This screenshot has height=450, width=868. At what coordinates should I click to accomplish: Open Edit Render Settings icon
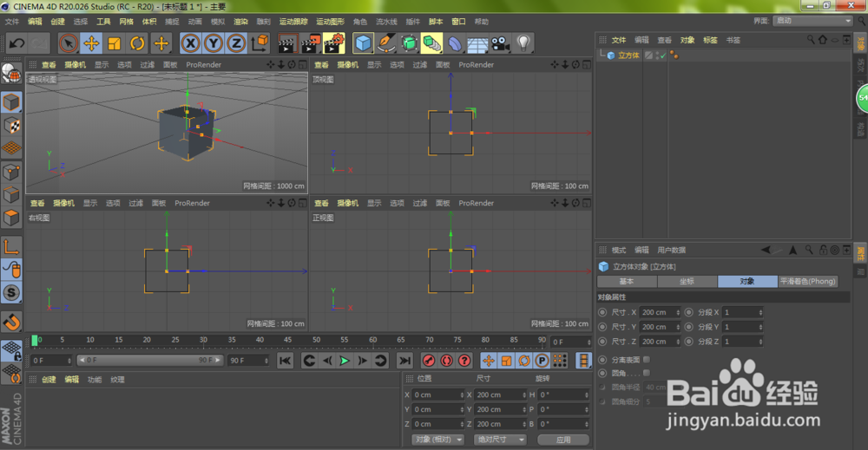tap(334, 43)
